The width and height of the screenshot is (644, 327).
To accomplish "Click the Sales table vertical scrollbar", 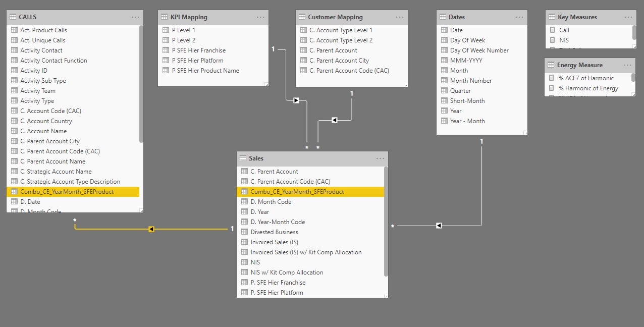I will (x=386, y=222).
